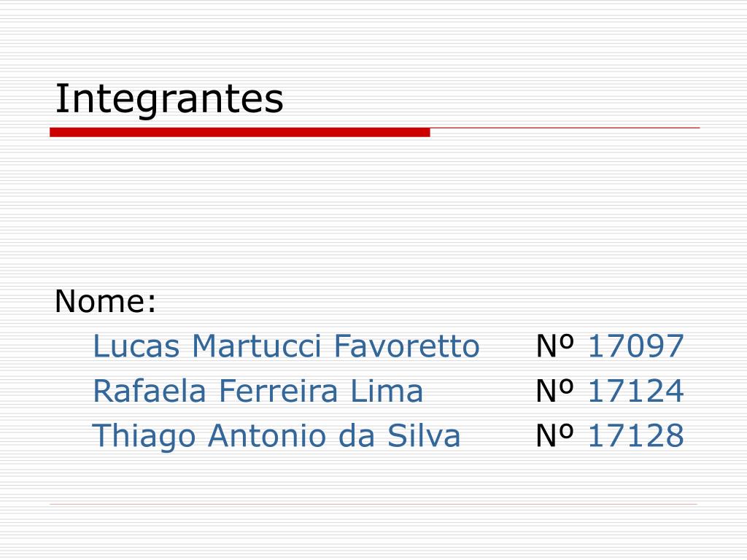Click the first name Lucas
The width and height of the screenshot is (747, 560).
pyautogui.click(x=136, y=346)
